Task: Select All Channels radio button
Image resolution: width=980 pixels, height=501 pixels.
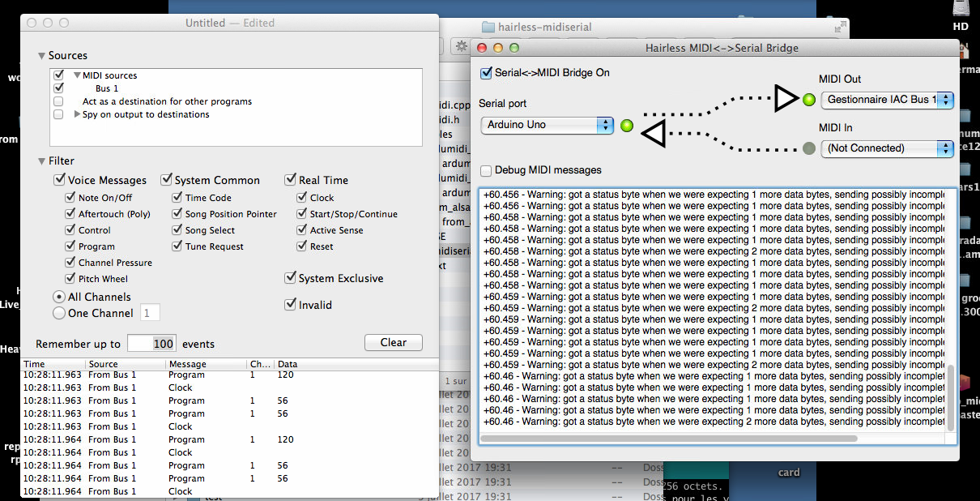Action: pyautogui.click(x=59, y=297)
